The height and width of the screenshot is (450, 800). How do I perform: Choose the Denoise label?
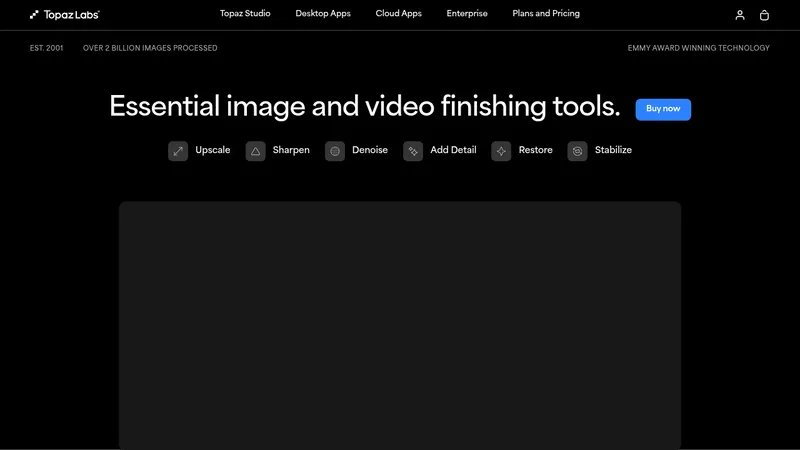pyautogui.click(x=370, y=150)
